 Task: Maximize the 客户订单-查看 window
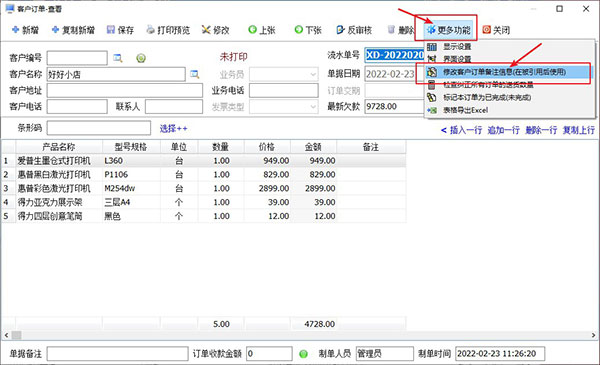tap(559, 8)
